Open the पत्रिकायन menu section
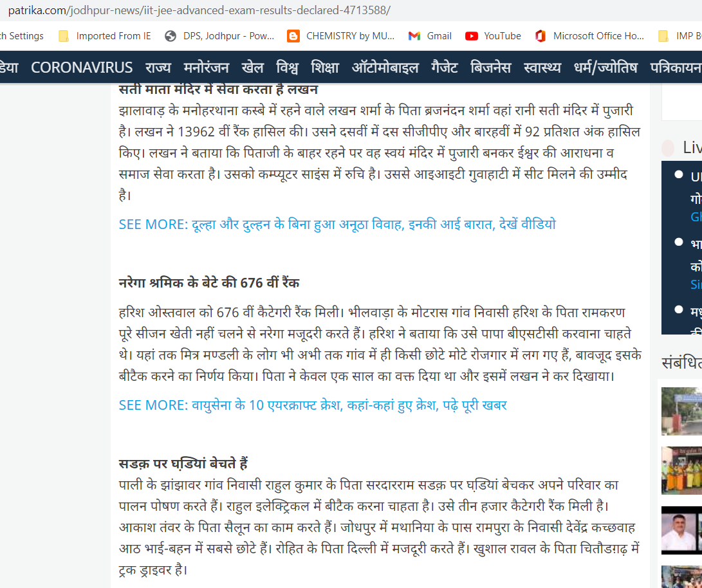The image size is (702, 588). pos(676,68)
